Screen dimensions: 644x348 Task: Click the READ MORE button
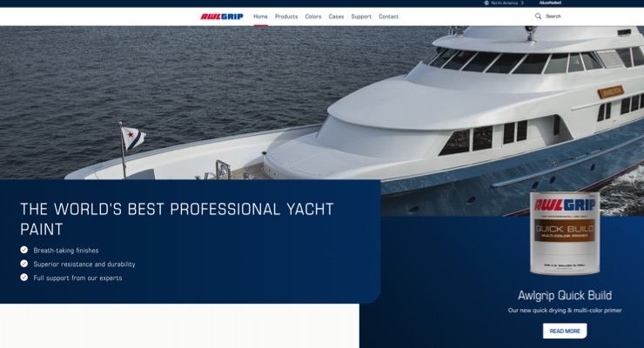pyautogui.click(x=565, y=331)
